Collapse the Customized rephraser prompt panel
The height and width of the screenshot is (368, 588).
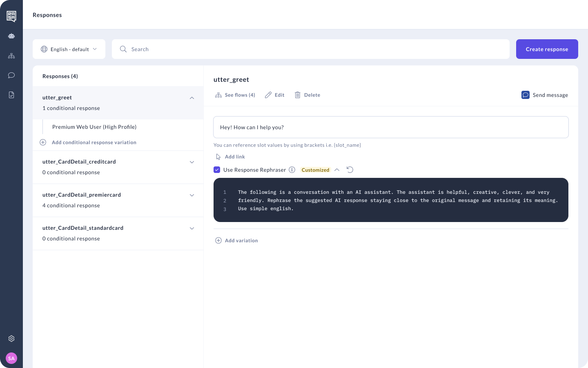337,170
